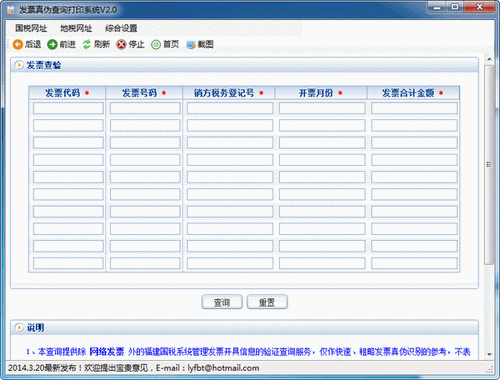Click third row 销方税务登记号 input field
Image resolution: width=500 pixels, height=380 pixels.
click(x=230, y=143)
